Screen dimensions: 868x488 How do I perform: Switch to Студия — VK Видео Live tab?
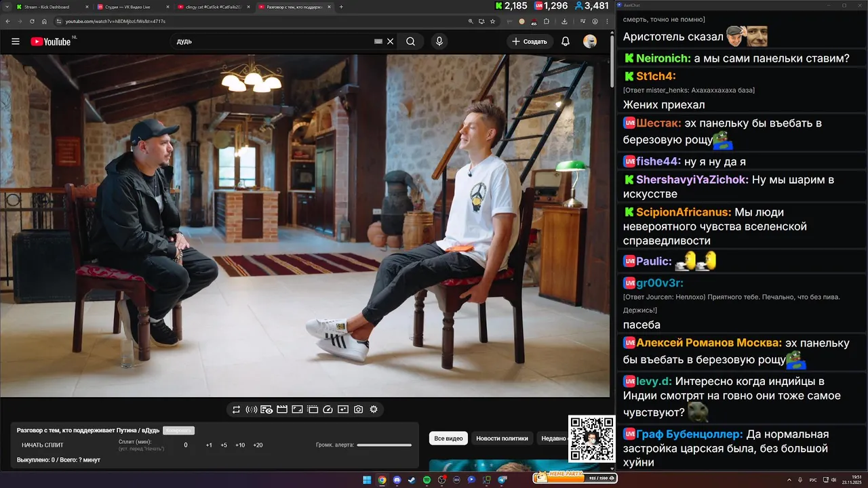tap(132, 7)
